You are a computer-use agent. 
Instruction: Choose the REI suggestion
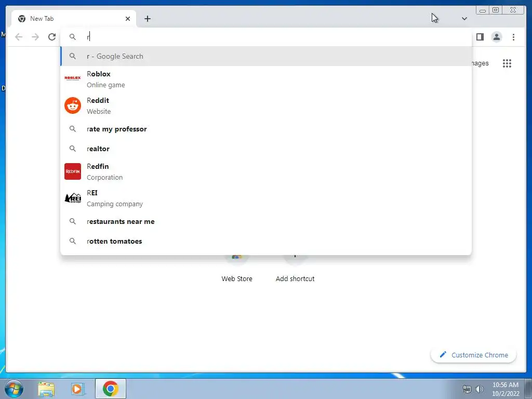pos(266,198)
